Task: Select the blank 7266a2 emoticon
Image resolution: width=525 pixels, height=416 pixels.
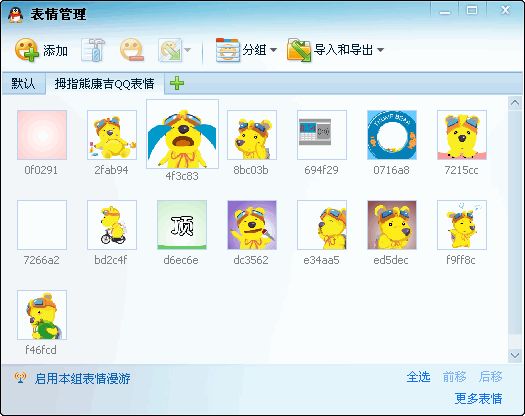Action: point(42,225)
